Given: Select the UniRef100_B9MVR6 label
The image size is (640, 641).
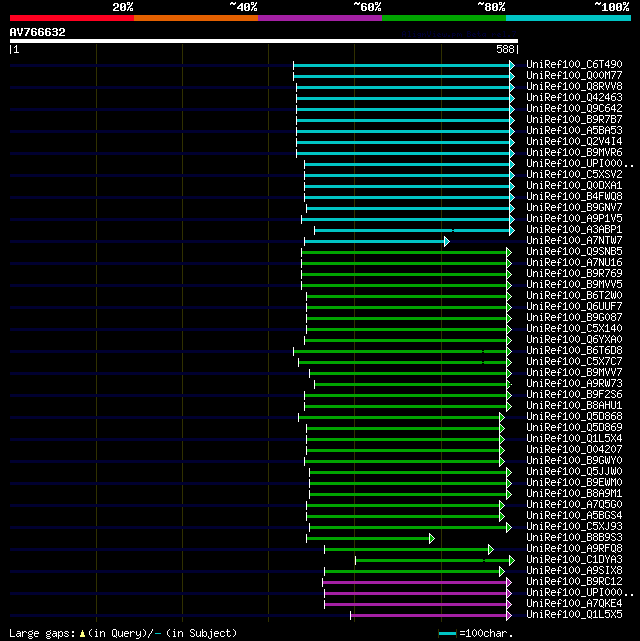Looking at the screenshot, I should (x=574, y=153).
